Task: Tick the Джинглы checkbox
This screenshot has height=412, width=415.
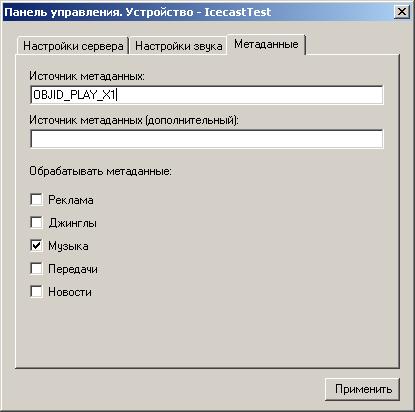Action: pyautogui.click(x=36, y=223)
